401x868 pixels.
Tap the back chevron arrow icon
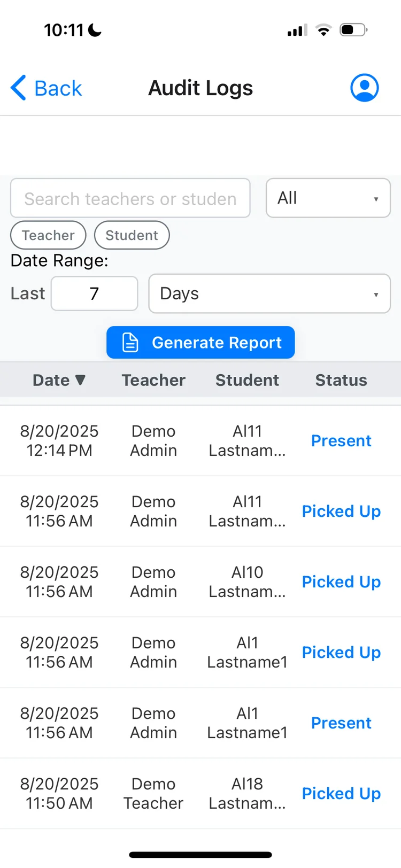point(19,88)
